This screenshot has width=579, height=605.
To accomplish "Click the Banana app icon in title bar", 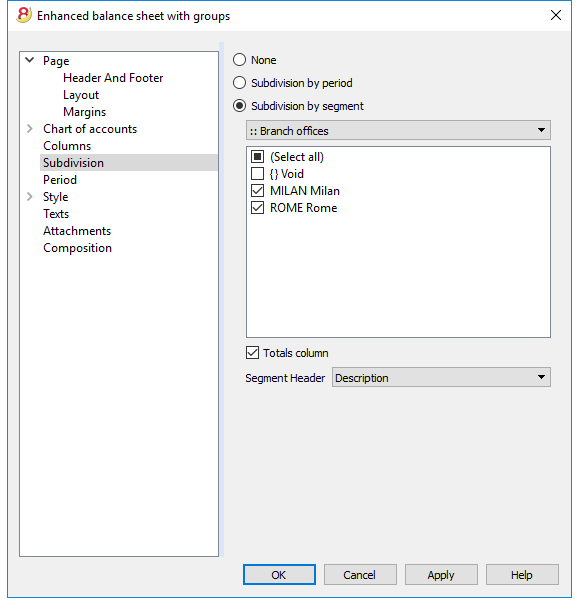I will point(24,15).
